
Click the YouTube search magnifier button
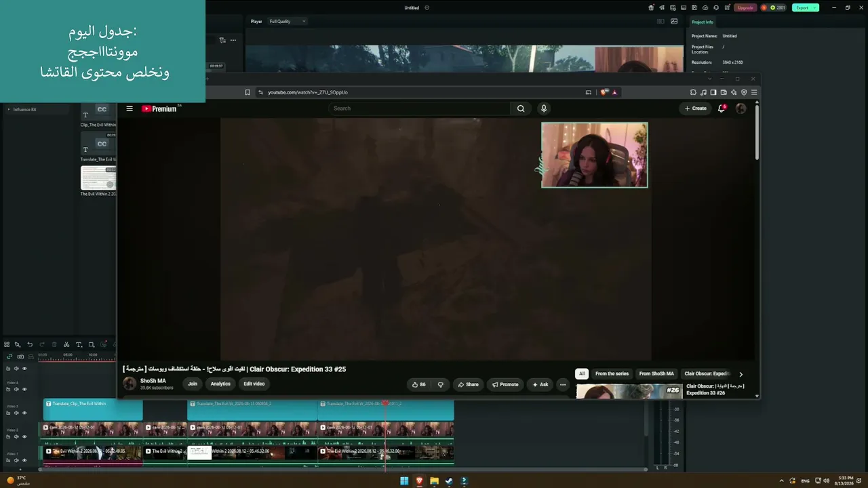(521, 108)
